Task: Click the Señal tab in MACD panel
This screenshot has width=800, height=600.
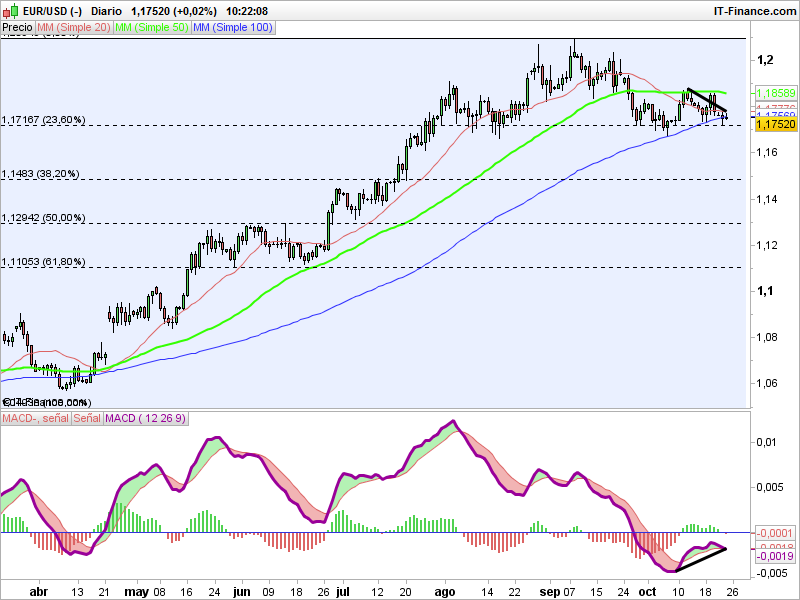Action: tap(87, 418)
